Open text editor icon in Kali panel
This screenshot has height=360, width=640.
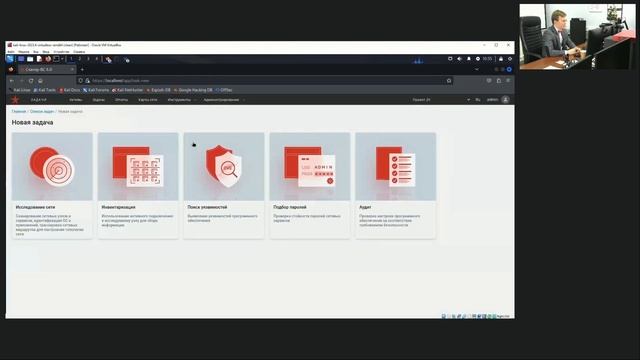coord(39,59)
